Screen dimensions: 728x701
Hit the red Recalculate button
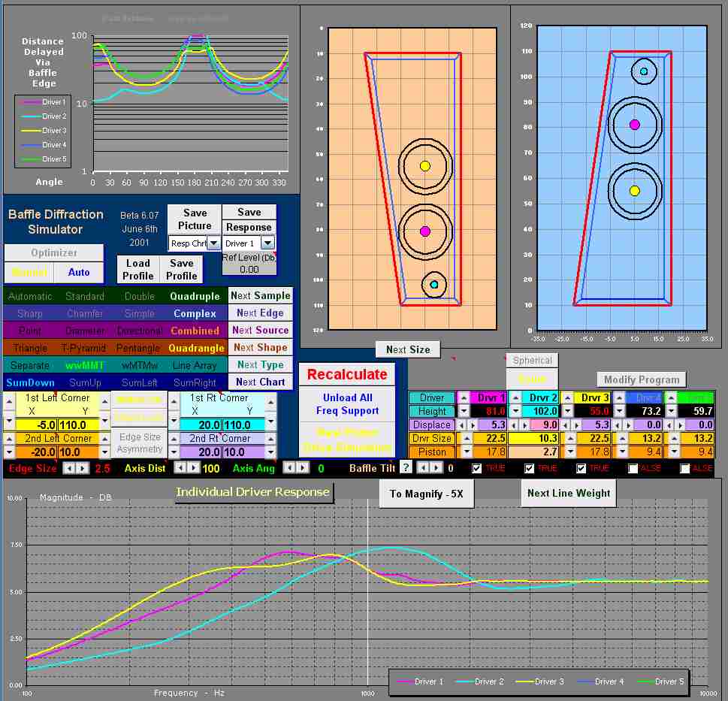tap(347, 374)
